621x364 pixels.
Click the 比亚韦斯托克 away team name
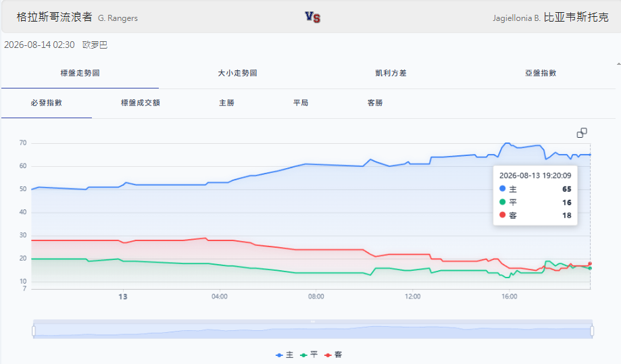(576, 18)
